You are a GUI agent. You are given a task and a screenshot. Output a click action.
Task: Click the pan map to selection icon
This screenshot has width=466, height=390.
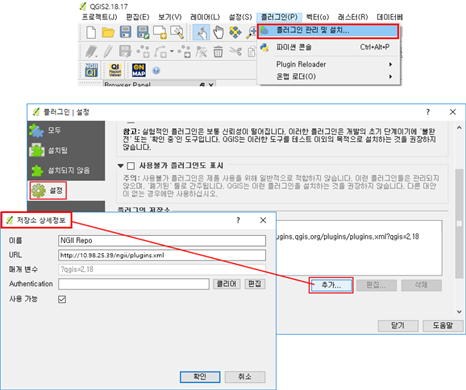pyautogui.click(x=235, y=32)
